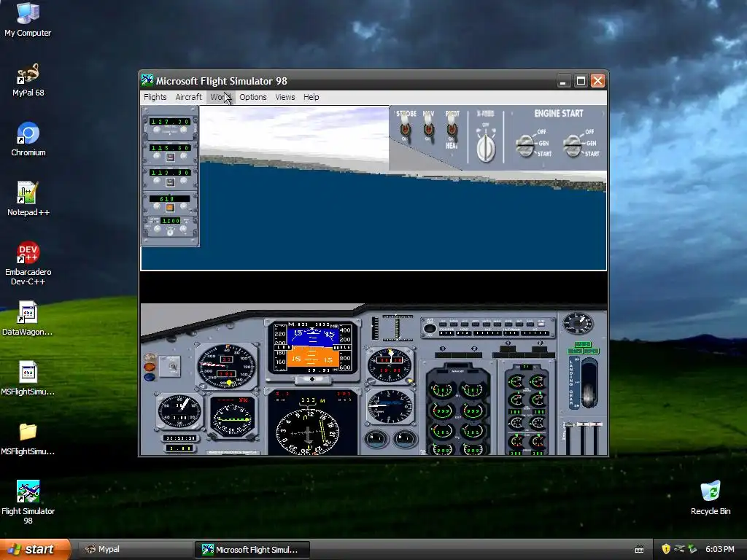Click the blue marker beacon light
The width and height of the screenshot is (747, 560).
point(150,377)
